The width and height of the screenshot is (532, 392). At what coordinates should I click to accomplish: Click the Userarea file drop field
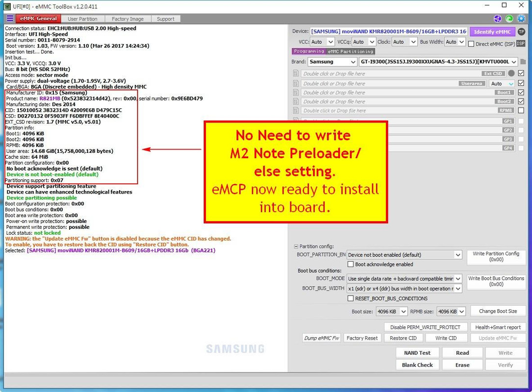click(394, 83)
